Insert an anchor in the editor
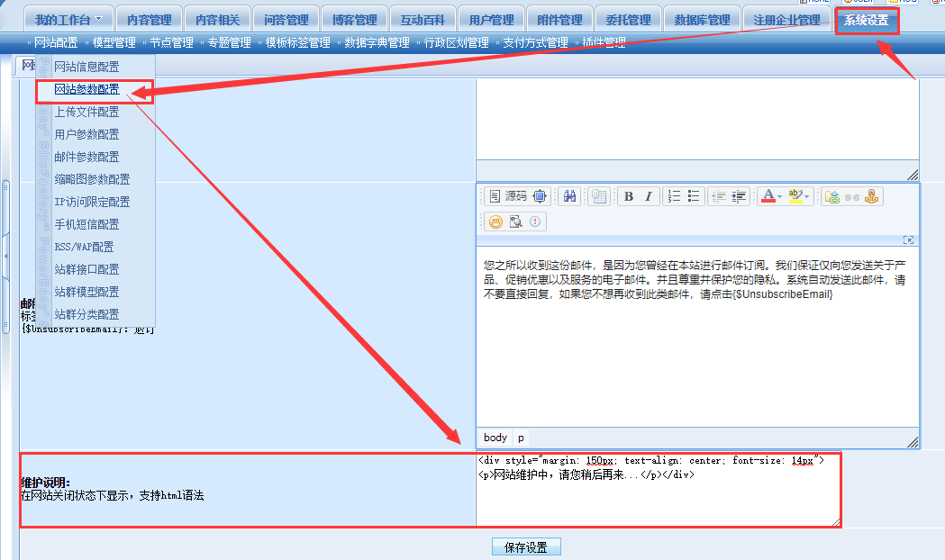 click(872, 196)
